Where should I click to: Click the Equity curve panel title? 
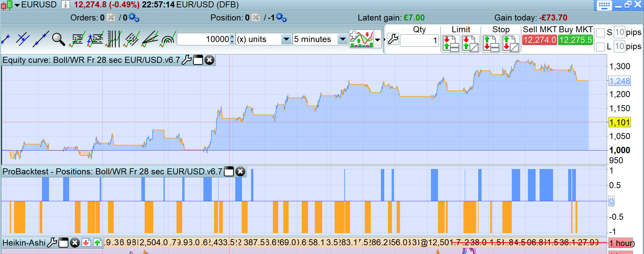coord(91,60)
